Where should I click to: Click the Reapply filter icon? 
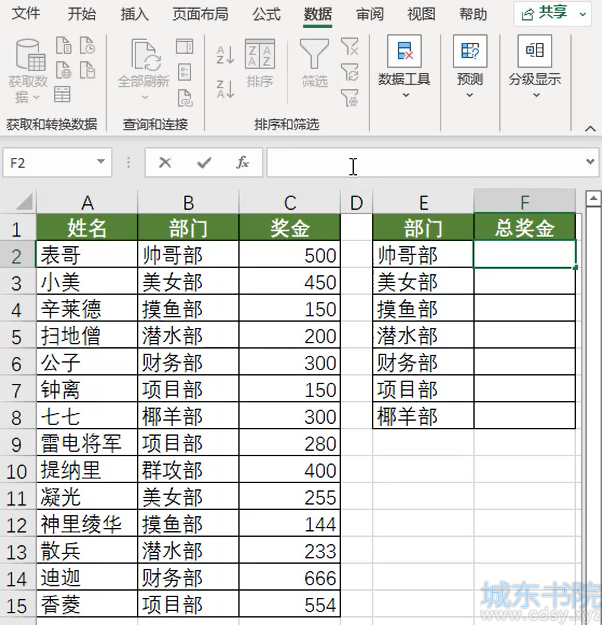tap(350, 72)
